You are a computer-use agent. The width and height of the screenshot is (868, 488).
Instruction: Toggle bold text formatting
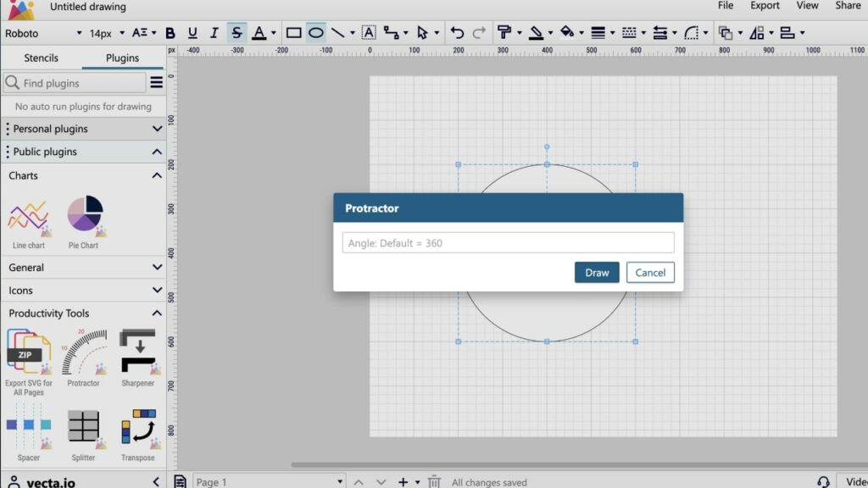click(170, 32)
